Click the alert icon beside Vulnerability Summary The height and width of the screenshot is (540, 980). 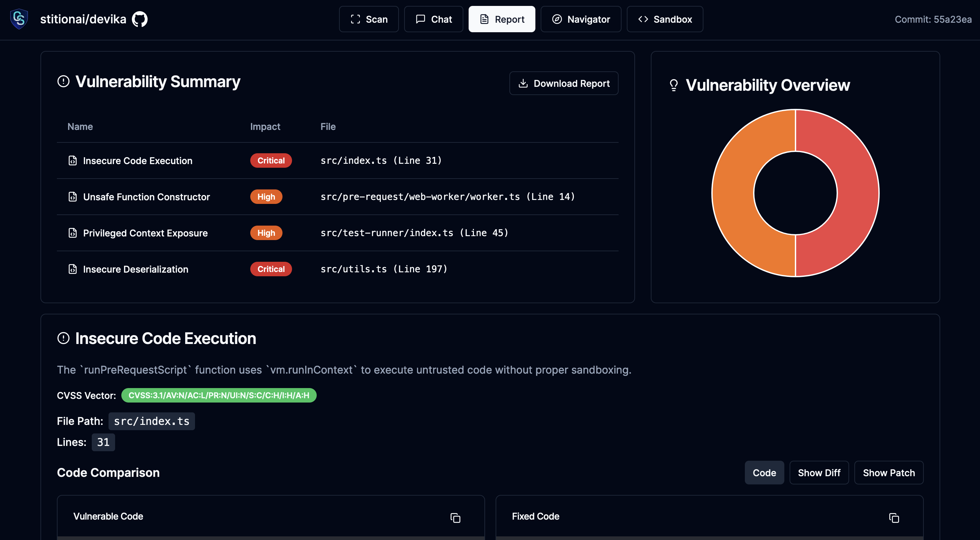point(63,81)
